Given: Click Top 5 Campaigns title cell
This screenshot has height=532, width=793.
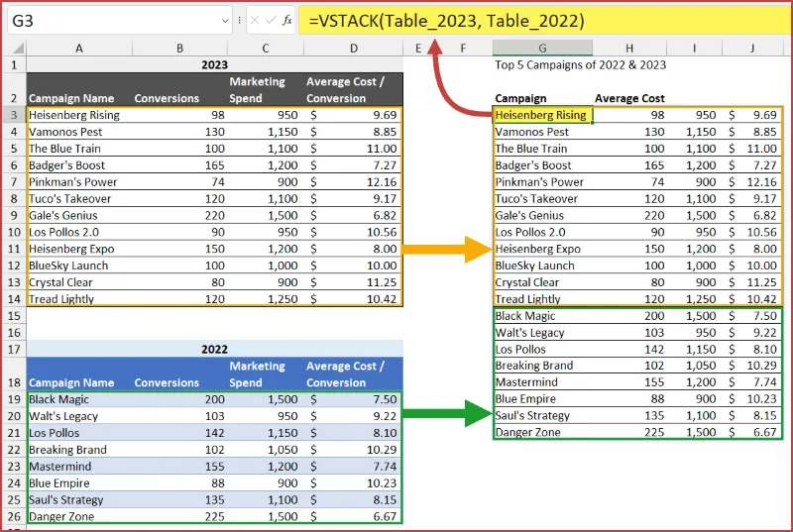Looking at the screenshot, I should (580, 64).
